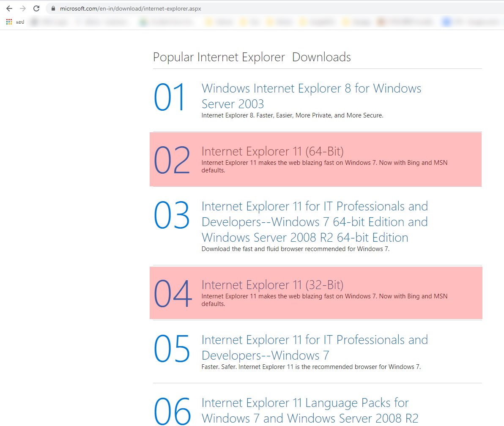Open Internet Explorer 11 (64-Bit) download
Image resolution: width=504 pixels, height=426 pixels.
pyautogui.click(x=272, y=151)
